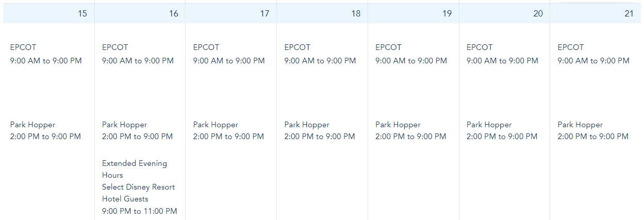Select day 20 in the calendar header
The height and width of the screenshot is (220, 644).
[x=538, y=13]
